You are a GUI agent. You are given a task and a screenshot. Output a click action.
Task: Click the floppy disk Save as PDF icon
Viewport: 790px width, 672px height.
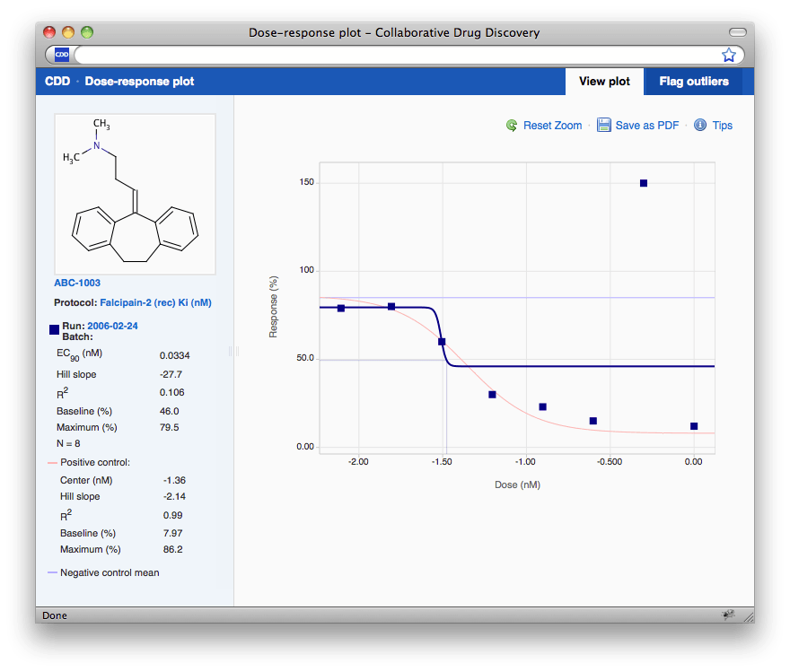[604, 126]
